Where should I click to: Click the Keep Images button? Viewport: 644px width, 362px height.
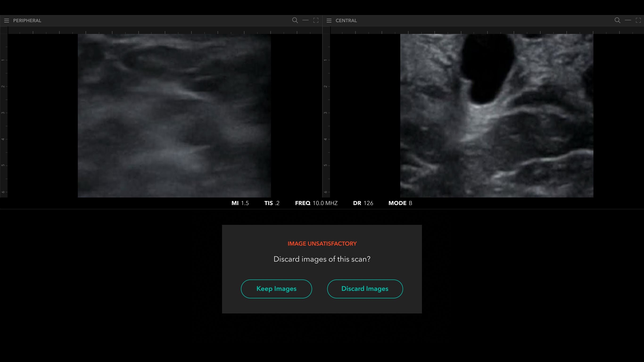pyautogui.click(x=276, y=289)
